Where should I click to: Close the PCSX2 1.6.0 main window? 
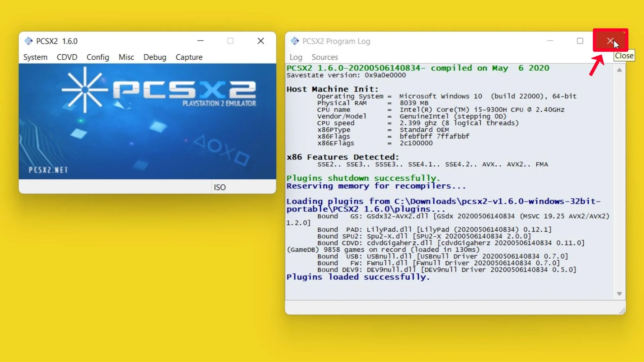coord(261,41)
